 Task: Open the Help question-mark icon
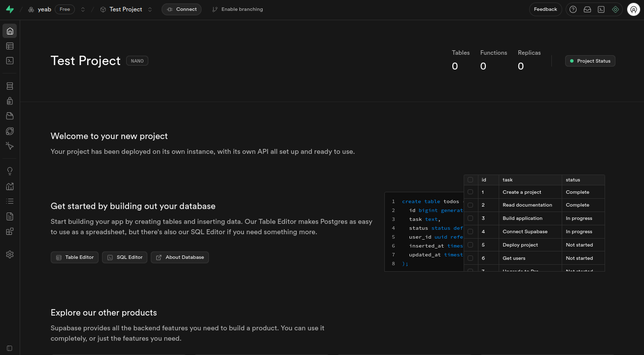[x=573, y=9]
